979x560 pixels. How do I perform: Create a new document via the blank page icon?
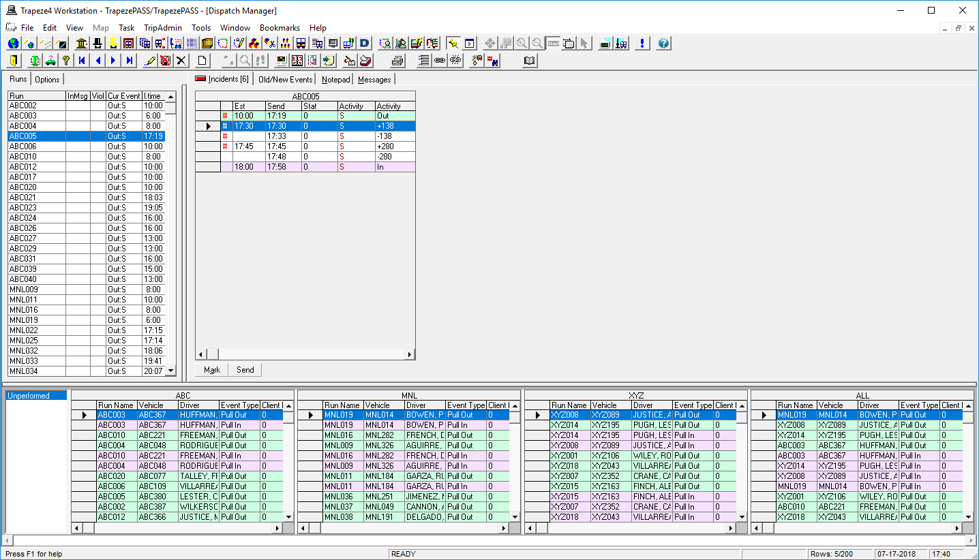[x=202, y=60]
